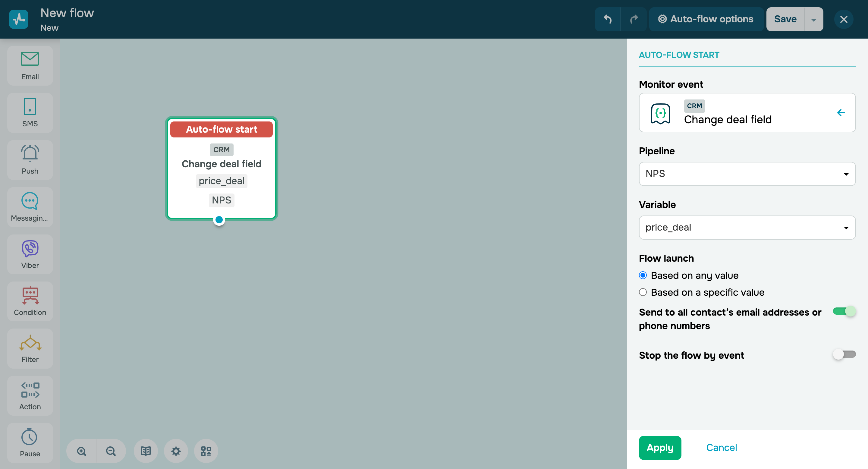Select the Filter block
The width and height of the screenshot is (868, 469).
pyautogui.click(x=30, y=348)
